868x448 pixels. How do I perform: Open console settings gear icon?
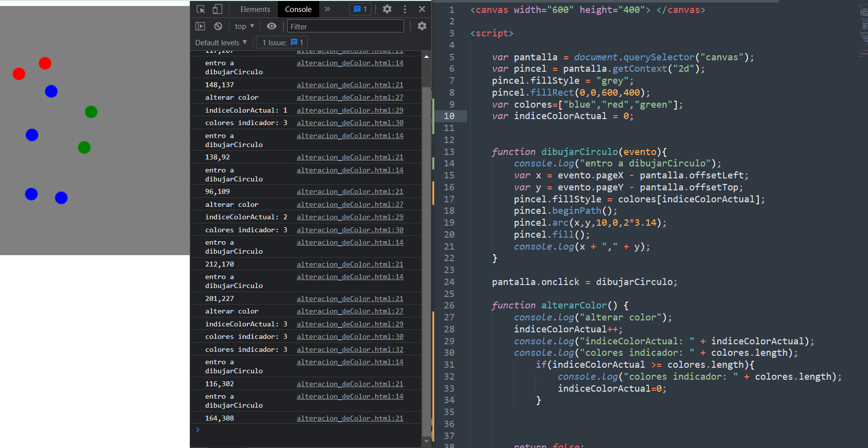(422, 26)
